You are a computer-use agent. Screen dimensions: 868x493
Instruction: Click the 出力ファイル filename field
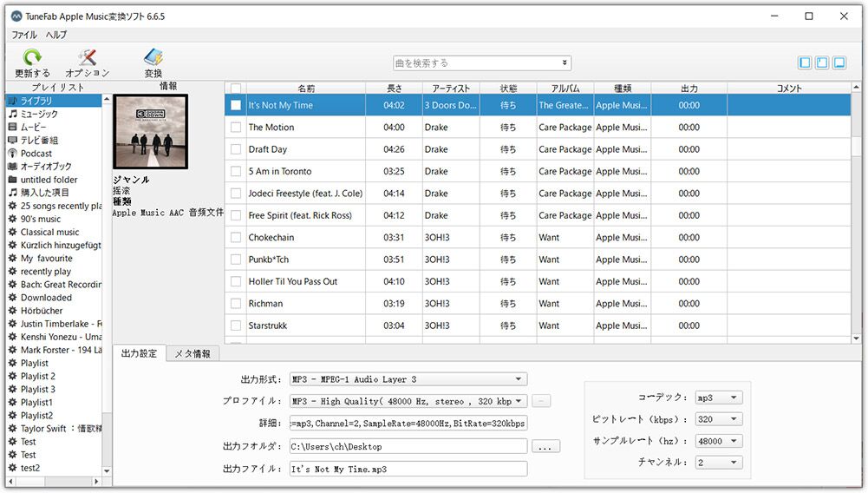(x=408, y=470)
